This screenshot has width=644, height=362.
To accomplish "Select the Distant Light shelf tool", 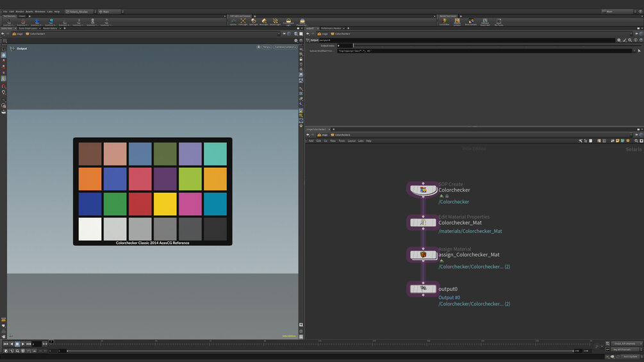I will [275, 22].
